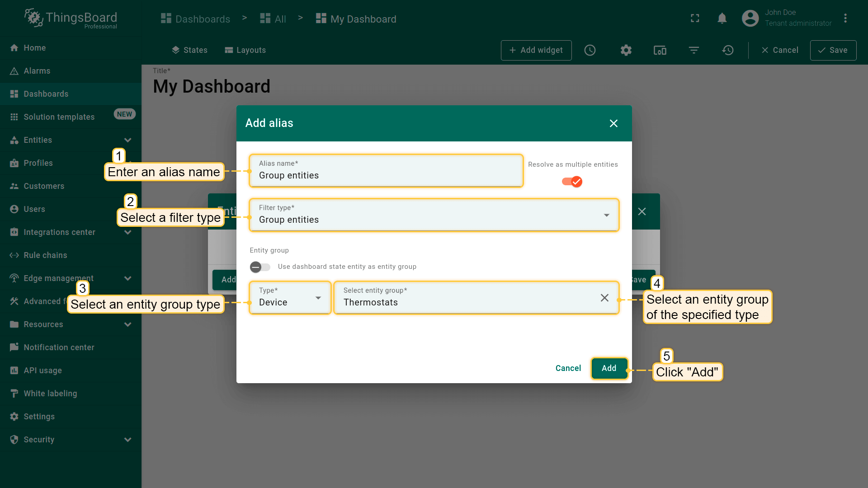
Task: Open version control history icon
Action: pyautogui.click(x=728, y=50)
